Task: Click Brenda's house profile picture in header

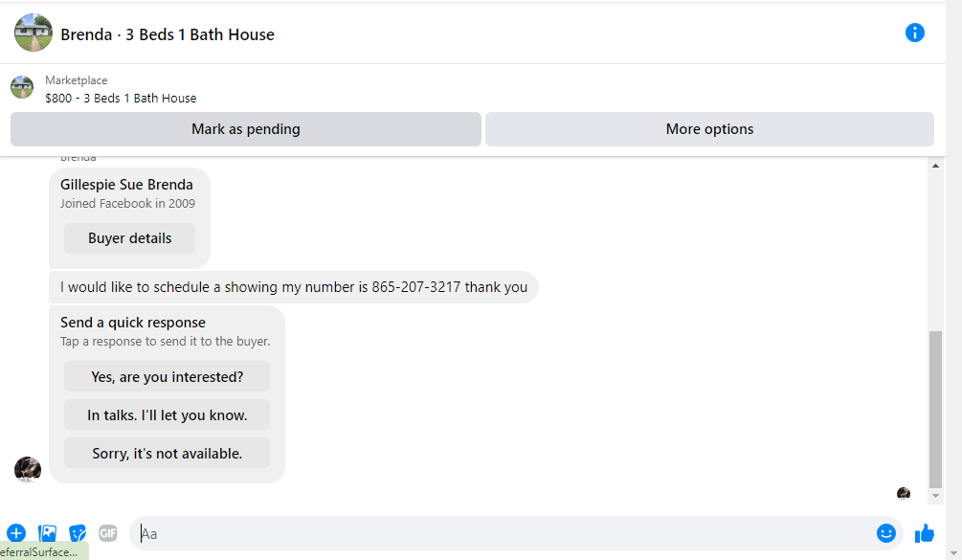Action: pos(34,34)
